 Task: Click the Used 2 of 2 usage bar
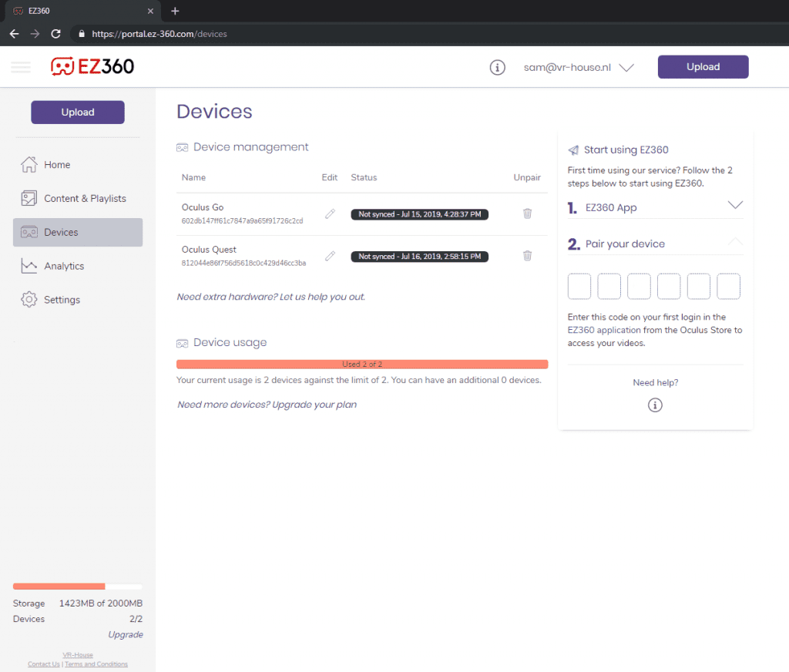[362, 364]
